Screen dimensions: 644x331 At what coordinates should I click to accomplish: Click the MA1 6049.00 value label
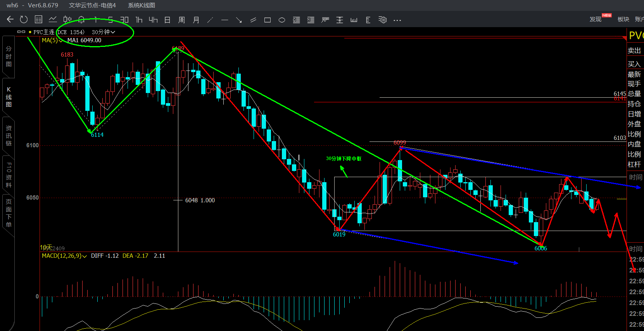84,40
